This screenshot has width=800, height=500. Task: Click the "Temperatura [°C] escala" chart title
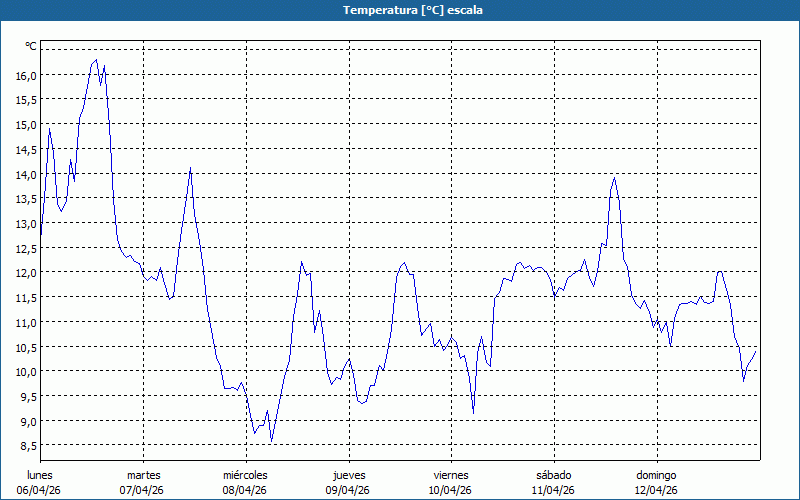pyautogui.click(x=400, y=10)
